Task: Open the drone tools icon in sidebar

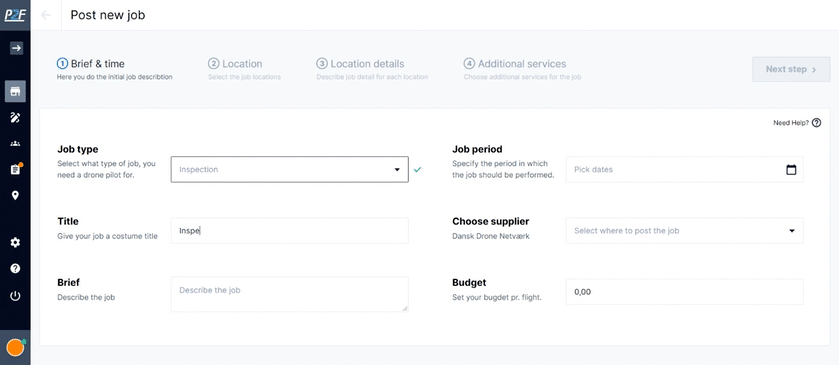Action: point(15,118)
